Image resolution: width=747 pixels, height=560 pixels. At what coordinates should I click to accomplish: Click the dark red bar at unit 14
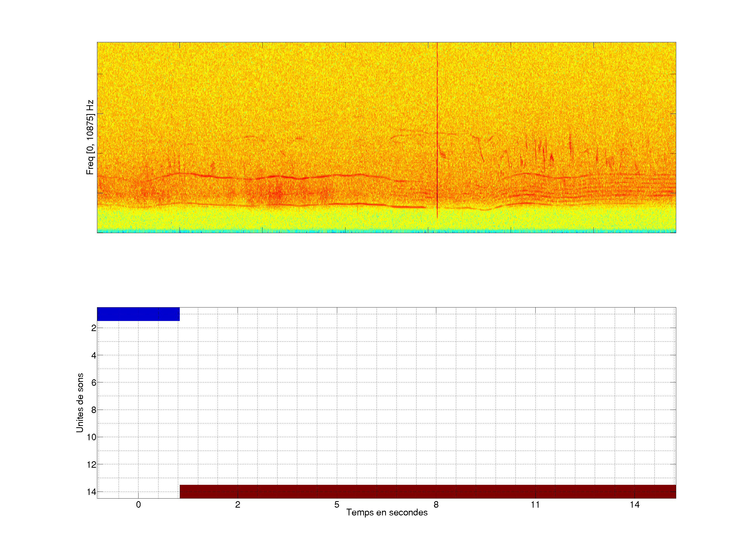pyautogui.click(x=427, y=492)
